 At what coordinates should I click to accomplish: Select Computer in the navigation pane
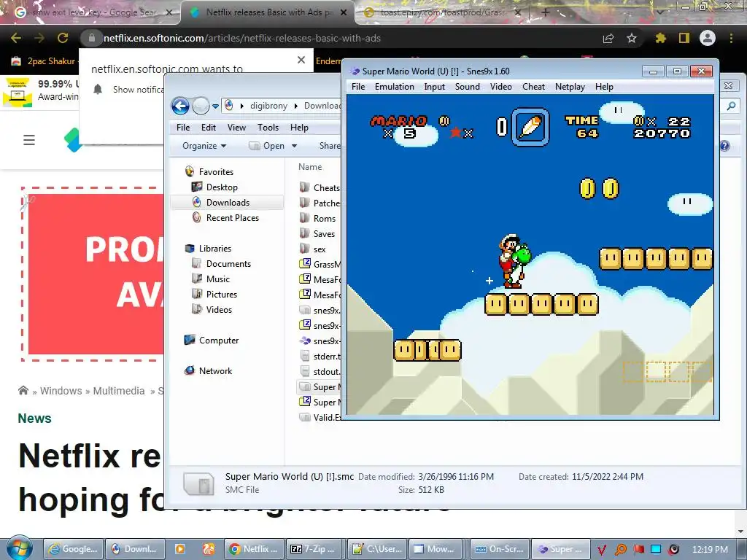click(x=219, y=341)
